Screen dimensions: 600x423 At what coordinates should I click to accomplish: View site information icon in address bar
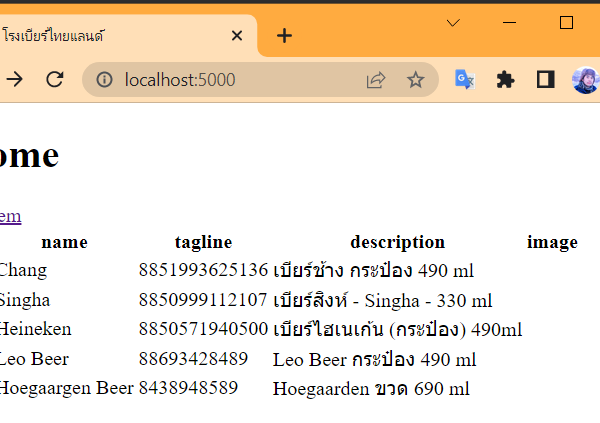[103, 80]
